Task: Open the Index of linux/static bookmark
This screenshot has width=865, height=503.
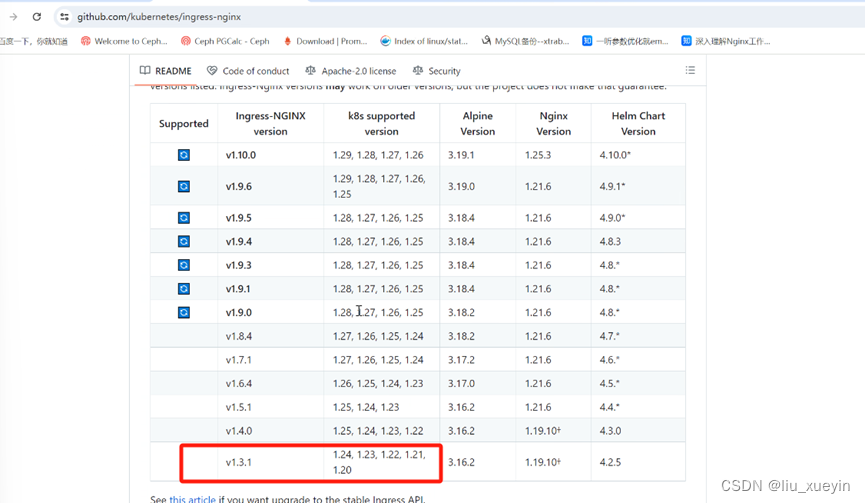Action: (x=424, y=41)
